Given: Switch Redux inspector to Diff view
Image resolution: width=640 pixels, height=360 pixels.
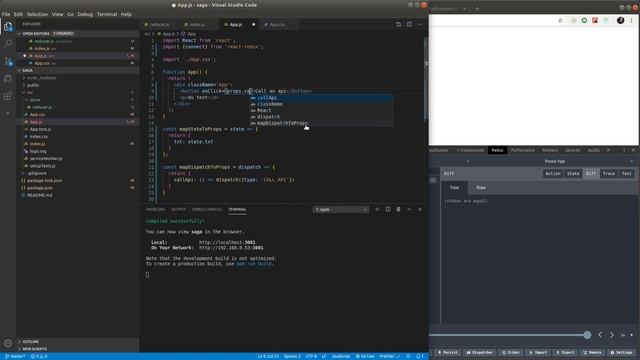Looking at the screenshot, I should [x=591, y=173].
